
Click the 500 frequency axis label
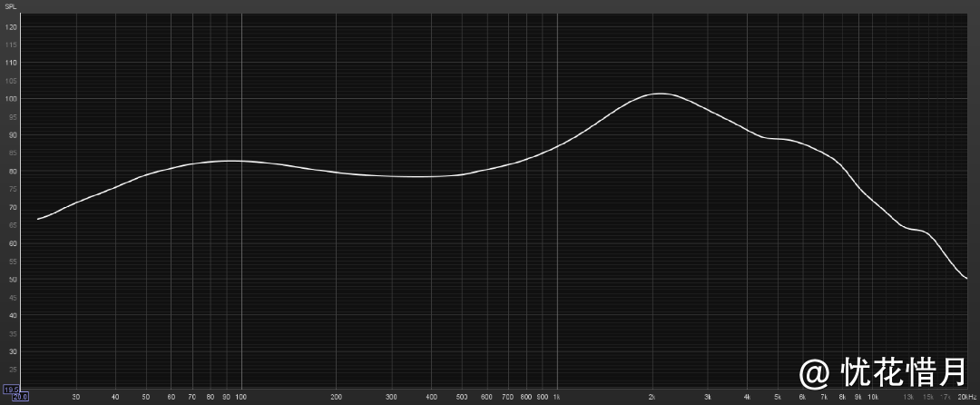462,397
